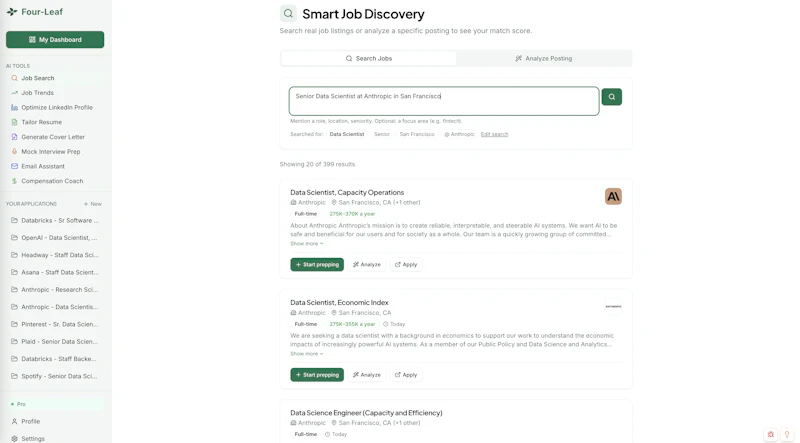
Task: Switch to Analyze Posting tab
Action: [x=543, y=59]
